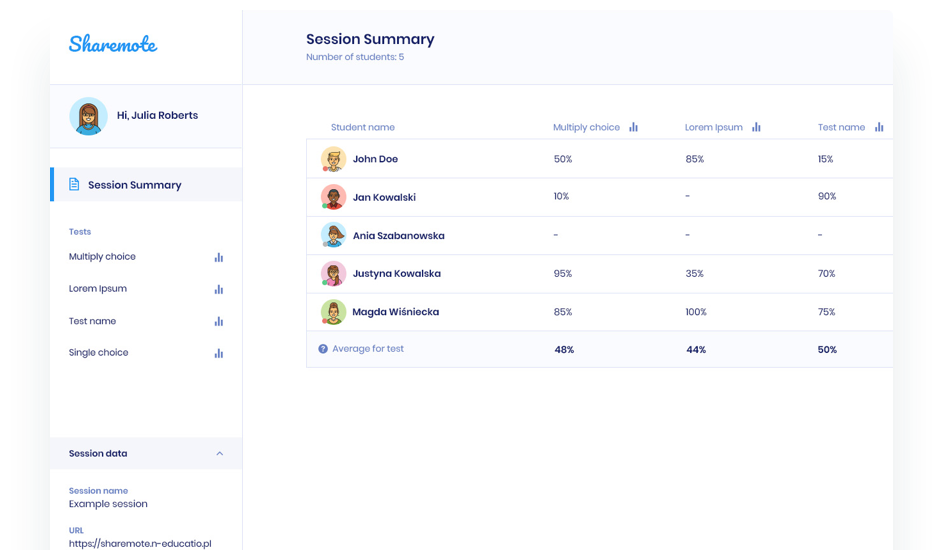Screen dimensions: 943x550
Task: Click the Multiply choice column chart icon
Action: (633, 127)
